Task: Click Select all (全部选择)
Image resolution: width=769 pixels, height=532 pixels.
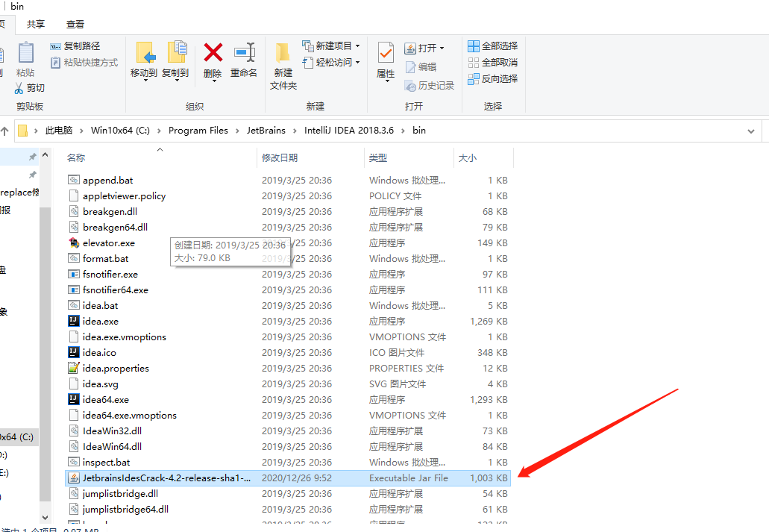Action: point(493,46)
